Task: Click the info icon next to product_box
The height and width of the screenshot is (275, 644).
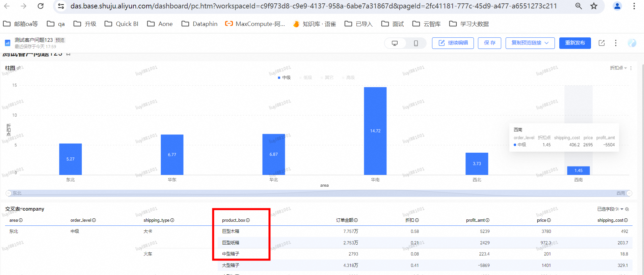Action: [248, 220]
